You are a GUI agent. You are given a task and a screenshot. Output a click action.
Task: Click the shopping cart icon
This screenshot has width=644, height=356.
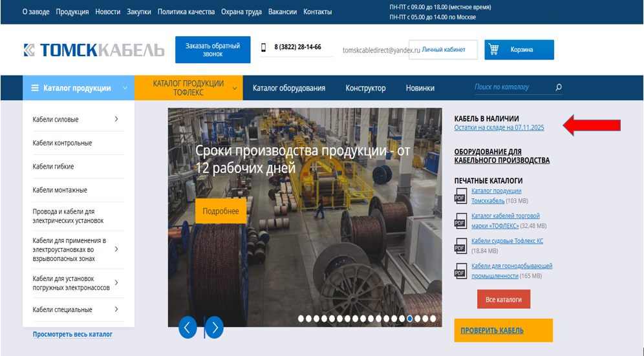tap(494, 50)
